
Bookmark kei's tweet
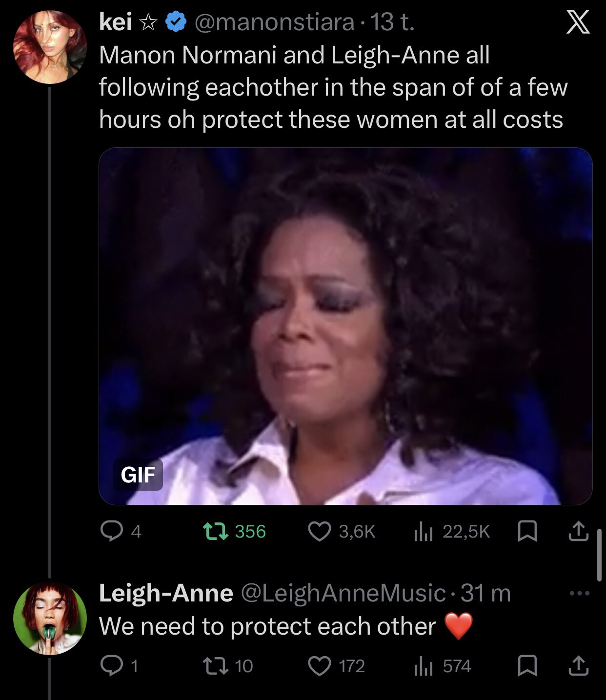coord(527,531)
